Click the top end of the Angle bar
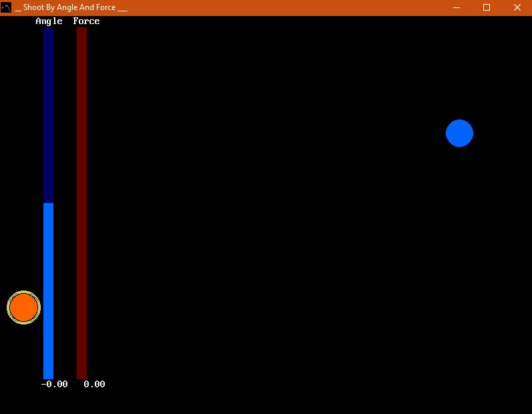532x414 pixels. [48, 30]
